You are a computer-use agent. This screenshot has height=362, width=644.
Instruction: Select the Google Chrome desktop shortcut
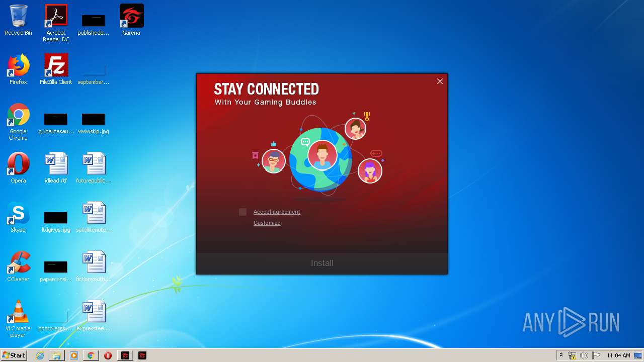tap(18, 122)
